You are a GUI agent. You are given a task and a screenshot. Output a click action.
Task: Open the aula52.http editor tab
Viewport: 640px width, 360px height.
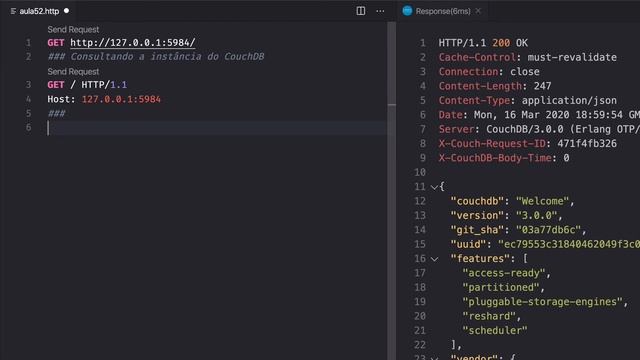[x=39, y=11]
